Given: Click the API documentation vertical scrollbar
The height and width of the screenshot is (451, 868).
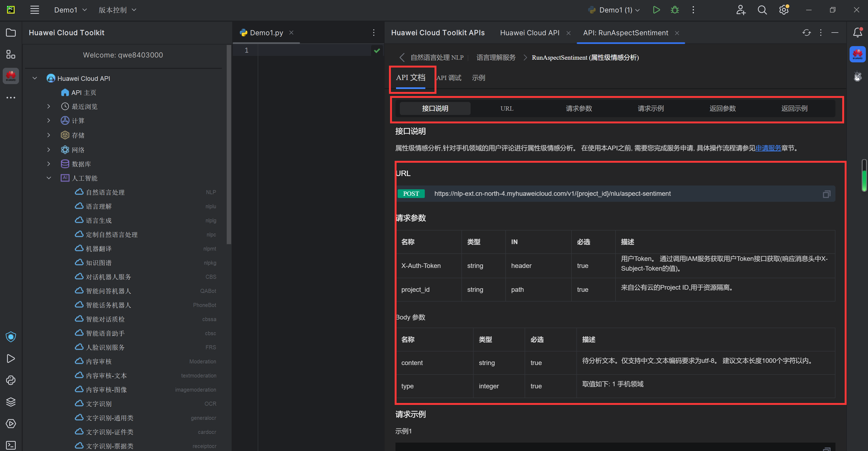Looking at the screenshot, I should [864, 175].
